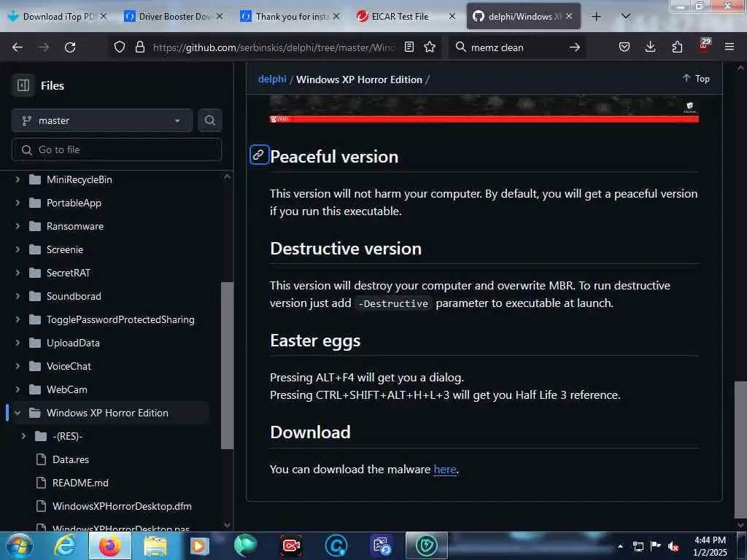
Task: List all tabs dropdown arrow
Action: pos(626,17)
